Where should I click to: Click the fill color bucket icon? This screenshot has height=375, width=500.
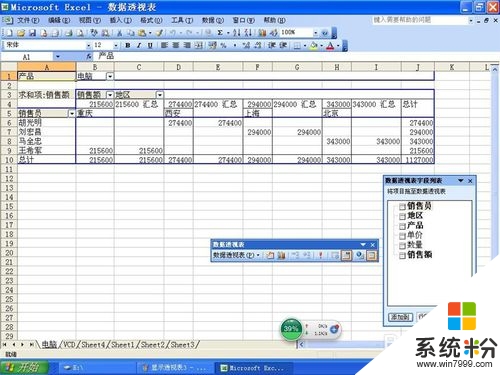[313, 46]
